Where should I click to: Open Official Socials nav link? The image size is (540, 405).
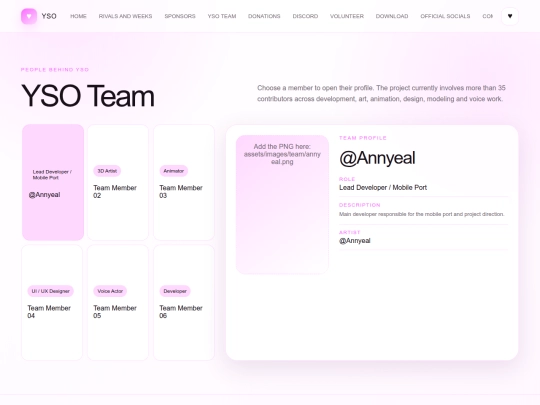click(445, 16)
